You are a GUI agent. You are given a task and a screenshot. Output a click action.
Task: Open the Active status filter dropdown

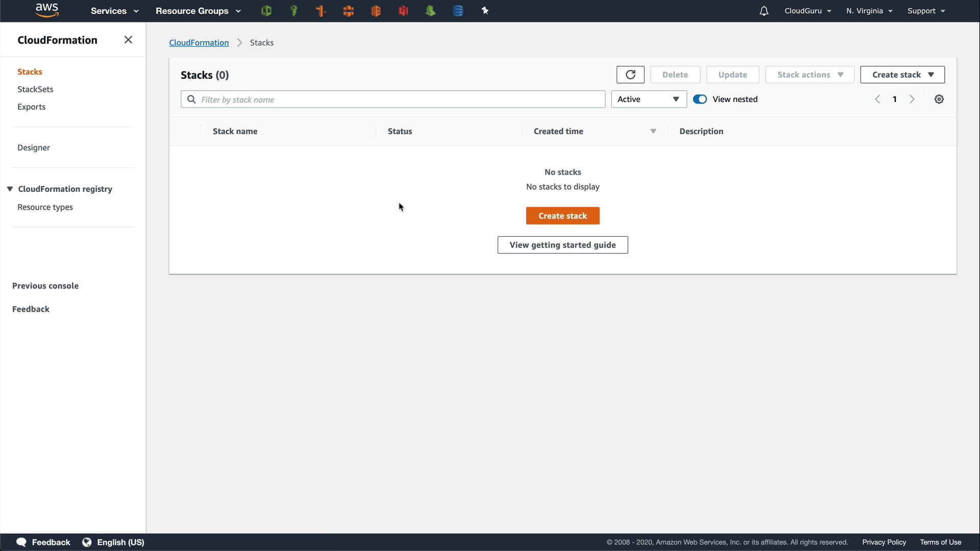(x=648, y=99)
